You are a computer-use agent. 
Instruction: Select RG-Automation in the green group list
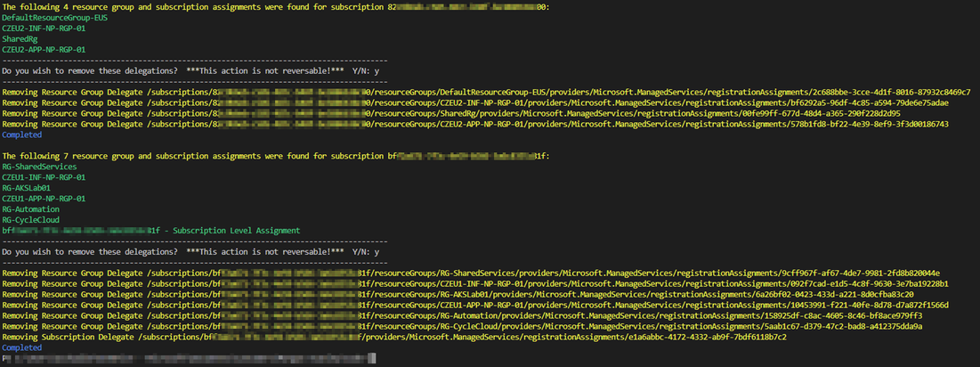coord(30,209)
